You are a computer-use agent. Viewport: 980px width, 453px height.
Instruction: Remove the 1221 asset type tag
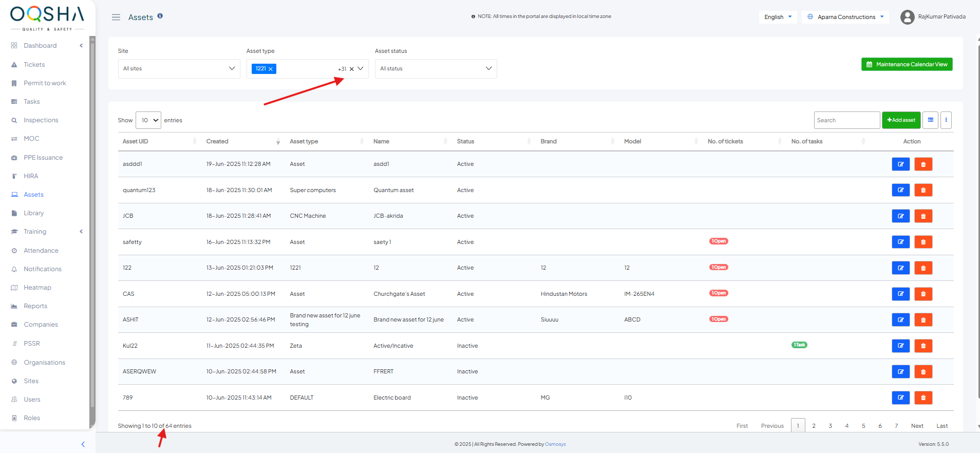271,69
